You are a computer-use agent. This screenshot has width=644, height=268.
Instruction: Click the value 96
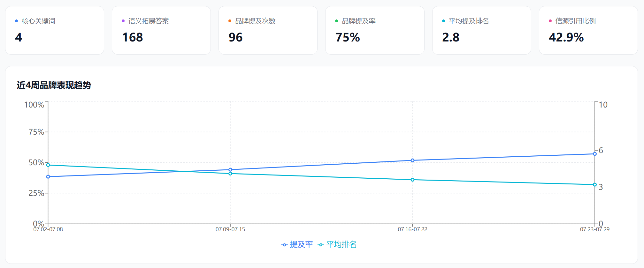pyautogui.click(x=236, y=37)
